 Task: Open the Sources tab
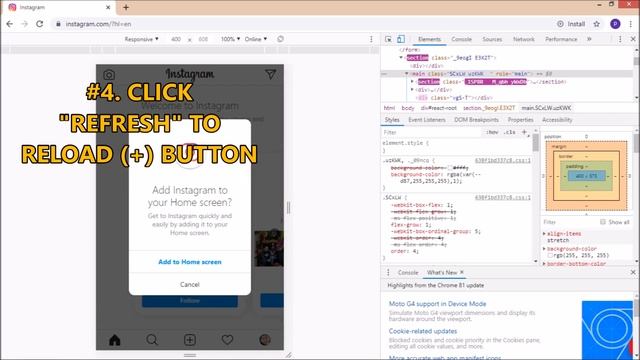(x=492, y=39)
